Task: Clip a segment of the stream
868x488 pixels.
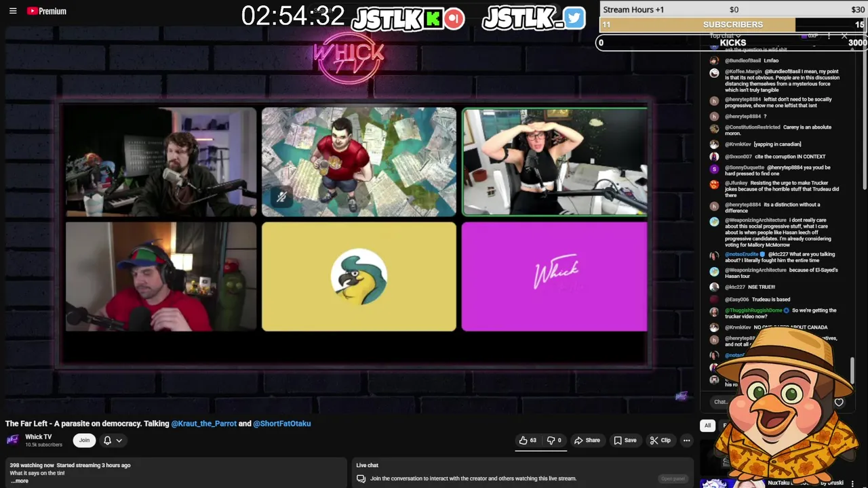Action: pyautogui.click(x=660, y=441)
